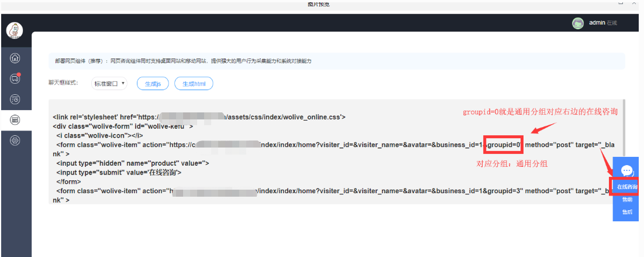Open the settings gear sidebar icon
Image resolution: width=644 pixels, height=257 pixels.
15,141
